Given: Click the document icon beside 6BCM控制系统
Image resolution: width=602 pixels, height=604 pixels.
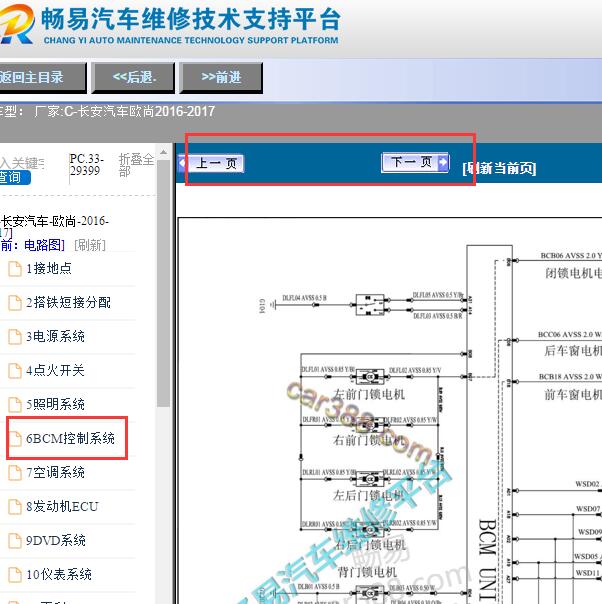Looking at the screenshot, I should click(15, 439).
